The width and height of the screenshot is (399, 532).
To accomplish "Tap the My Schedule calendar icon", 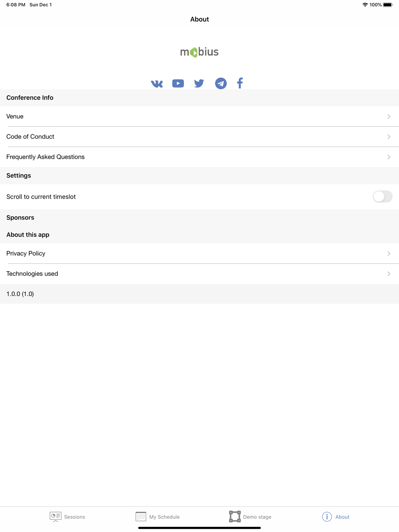I will pos(141,517).
